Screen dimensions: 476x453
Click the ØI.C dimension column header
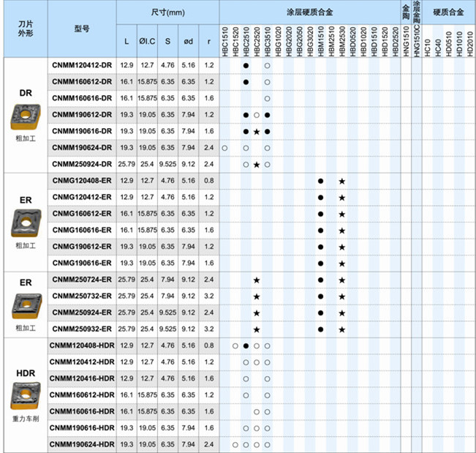(147, 42)
